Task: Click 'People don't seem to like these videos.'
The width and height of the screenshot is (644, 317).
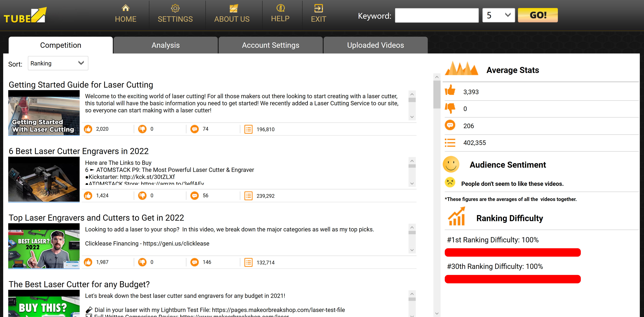Action: tap(512, 184)
